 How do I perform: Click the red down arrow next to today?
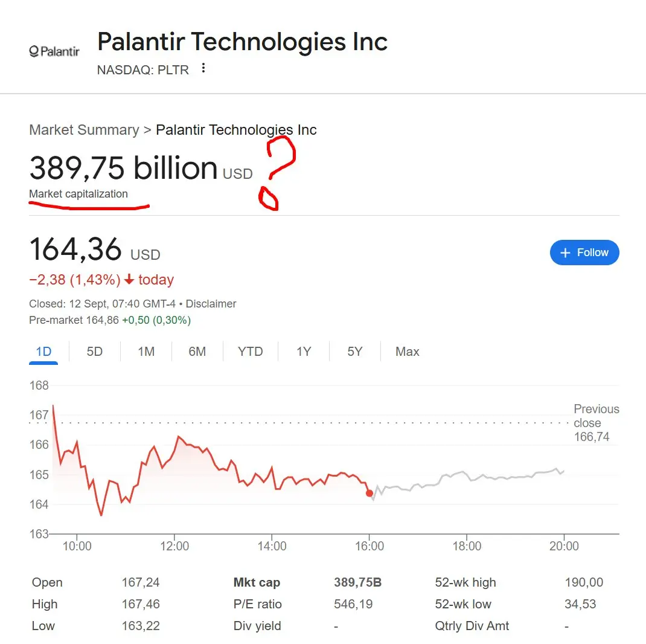129,280
